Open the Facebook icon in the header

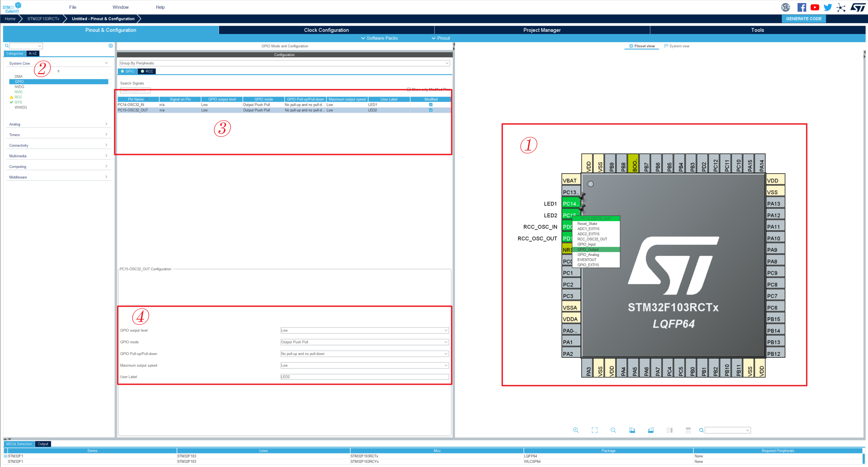pyautogui.click(x=802, y=7)
